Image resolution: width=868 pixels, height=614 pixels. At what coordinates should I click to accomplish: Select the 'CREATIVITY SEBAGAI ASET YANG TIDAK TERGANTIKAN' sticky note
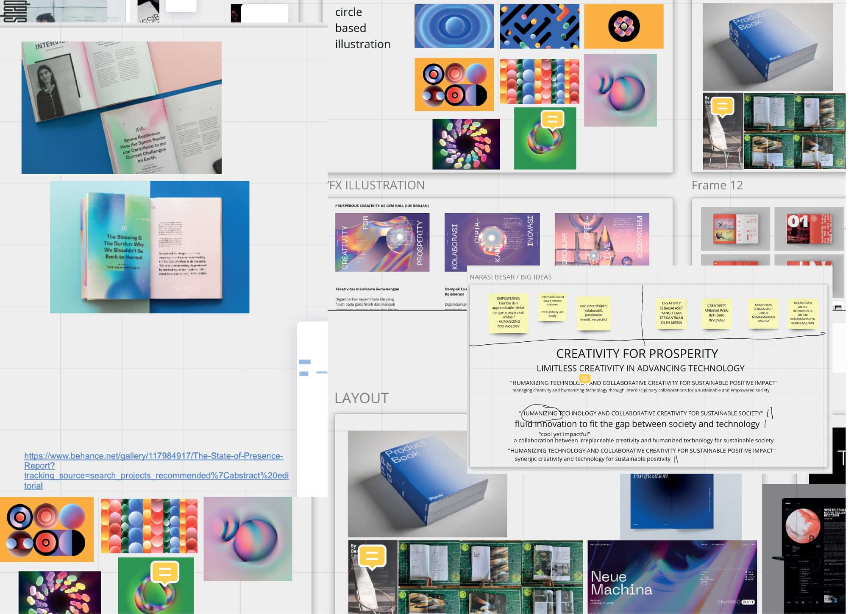coord(671,313)
